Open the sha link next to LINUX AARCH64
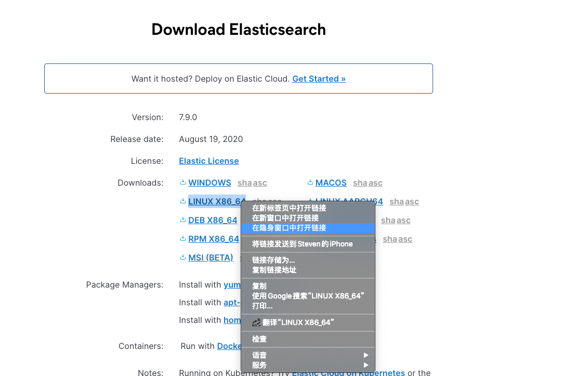Image resolution: width=588 pixels, height=376 pixels. click(x=397, y=201)
